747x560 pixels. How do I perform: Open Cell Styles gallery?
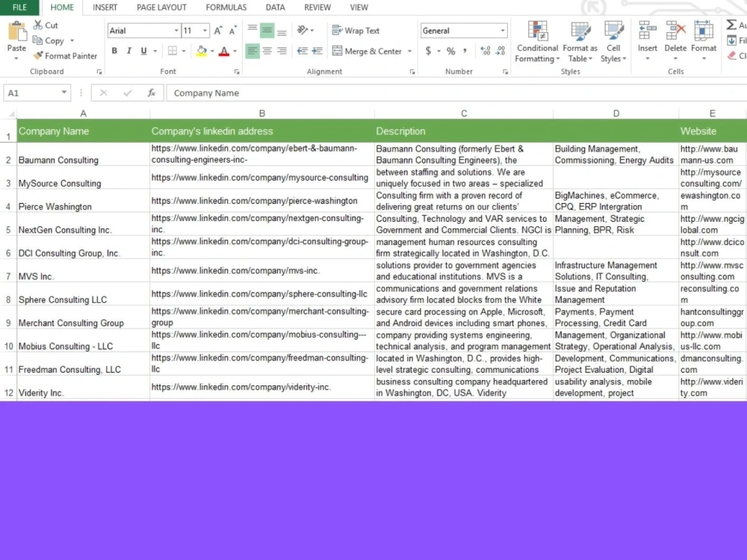point(613,42)
